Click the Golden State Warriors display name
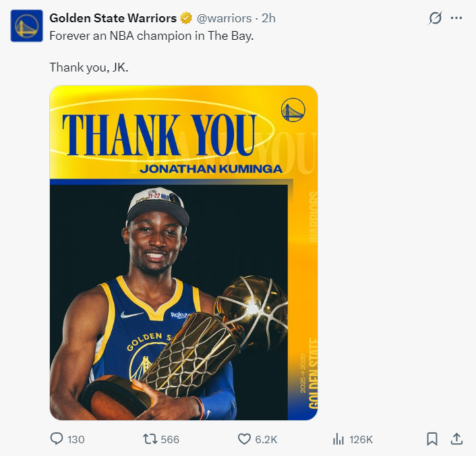Viewport: 476px width, 456px height. [113, 18]
